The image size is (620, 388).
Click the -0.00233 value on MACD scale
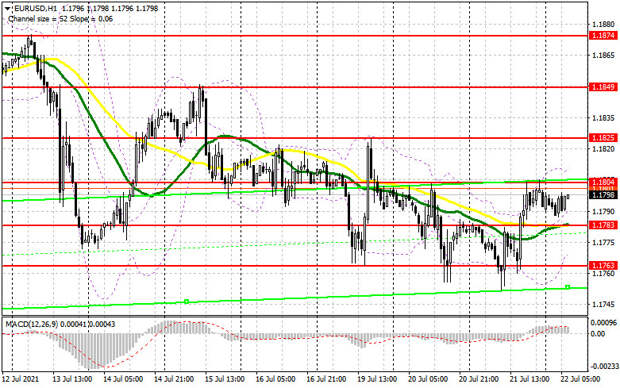pos(602,367)
